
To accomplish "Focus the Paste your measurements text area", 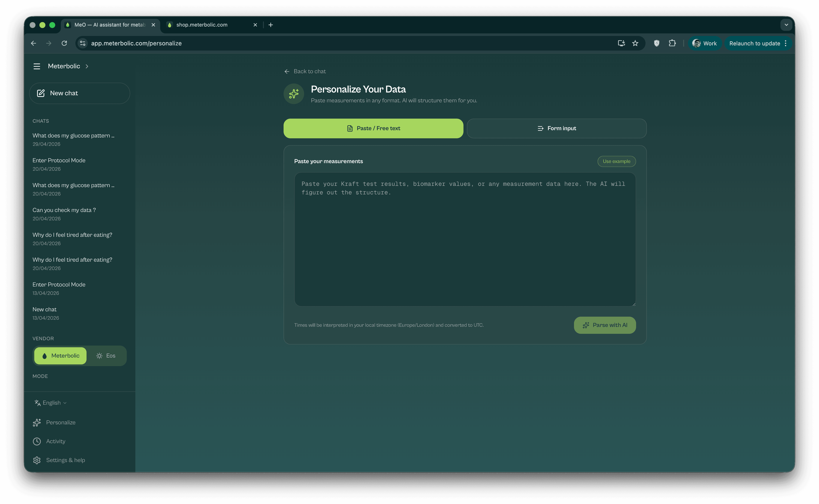I will (x=465, y=239).
